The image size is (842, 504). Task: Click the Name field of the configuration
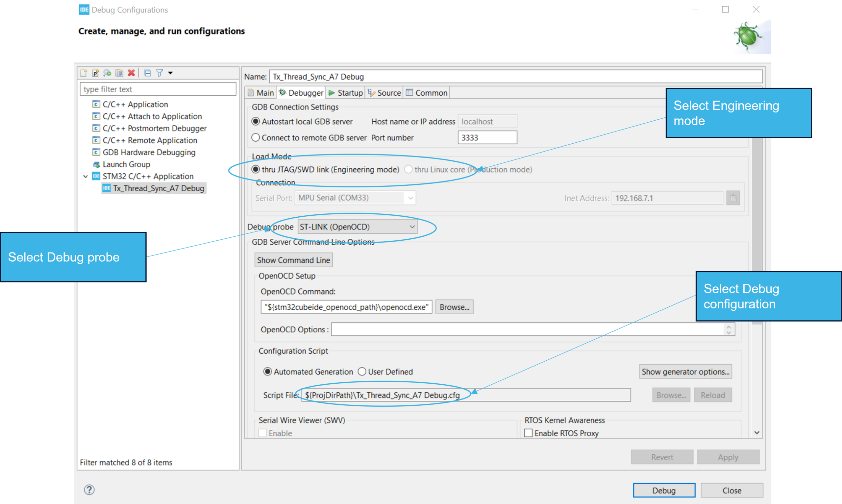click(516, 76)
